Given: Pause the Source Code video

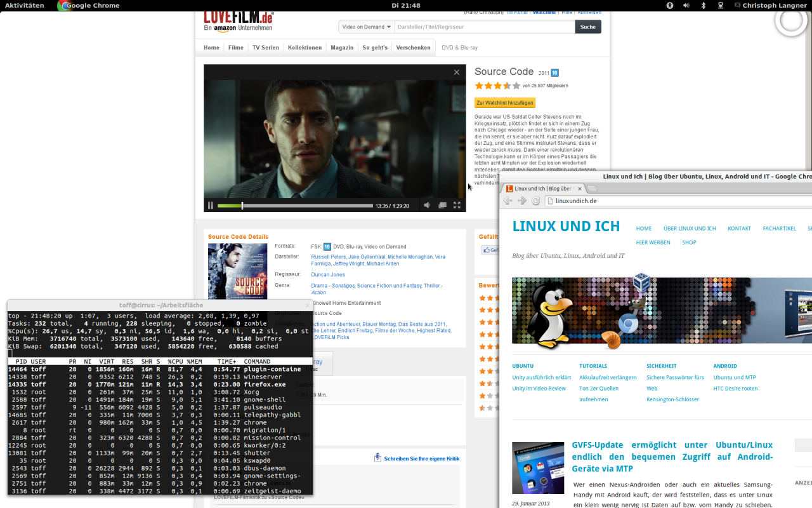Looking at the screenshot, I should pyautogui.click(x=211, y=206).
